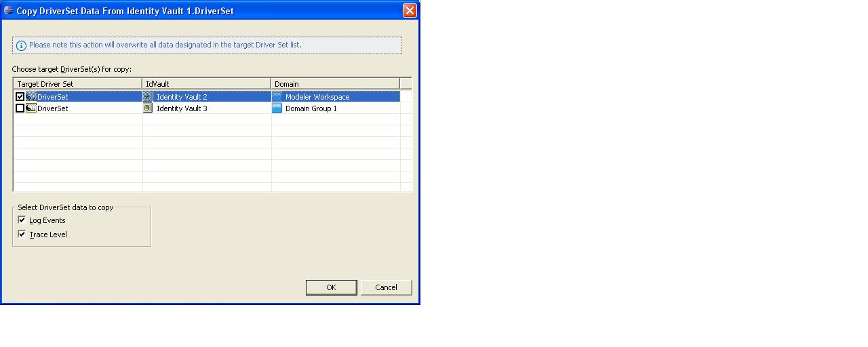Sort by Target Driver Set column header
This screenshot has height=347, width=868.
(78, 84)
